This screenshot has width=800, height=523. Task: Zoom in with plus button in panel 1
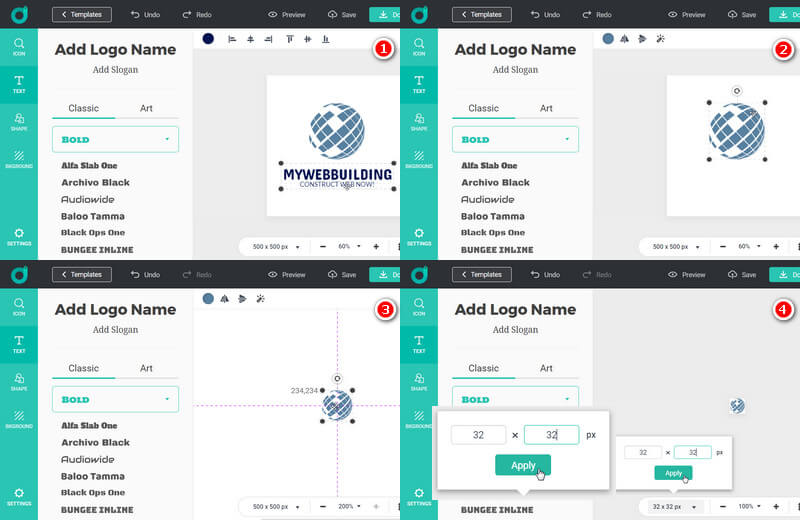[x=376, y=246]
